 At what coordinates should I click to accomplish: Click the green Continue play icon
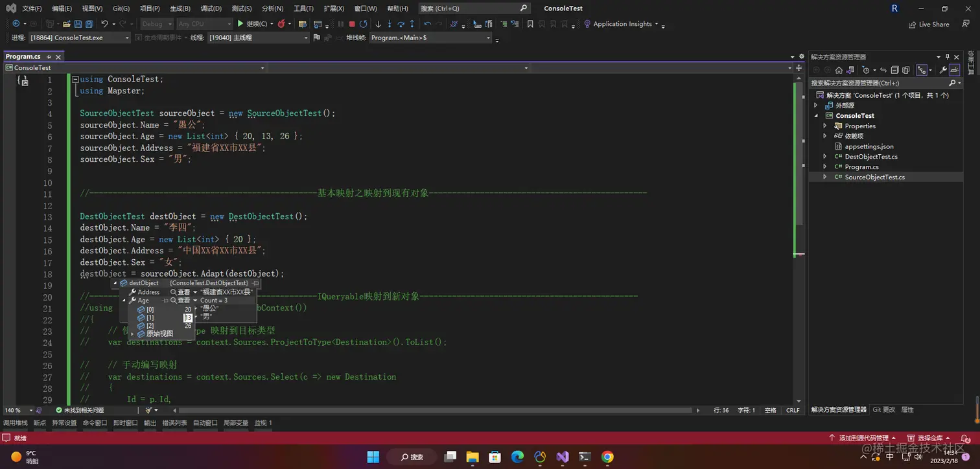(x=240, y=24)
